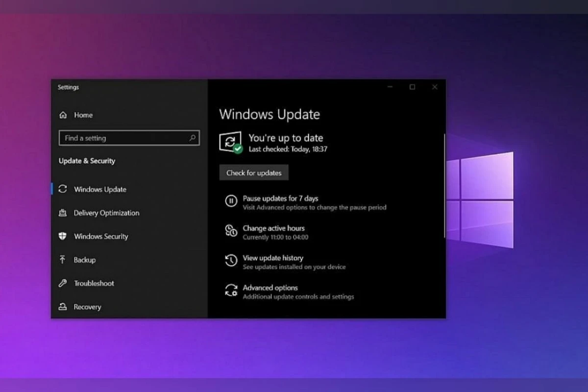Image resolution: width=588 pixels, height=392 pixels.
Task: Close the Settings window
Action: [435, 87]
